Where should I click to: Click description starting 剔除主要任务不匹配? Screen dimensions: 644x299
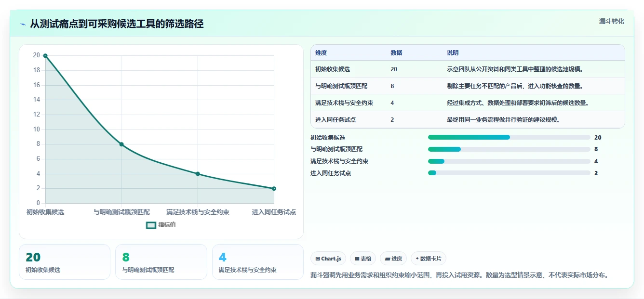(515, 86)
